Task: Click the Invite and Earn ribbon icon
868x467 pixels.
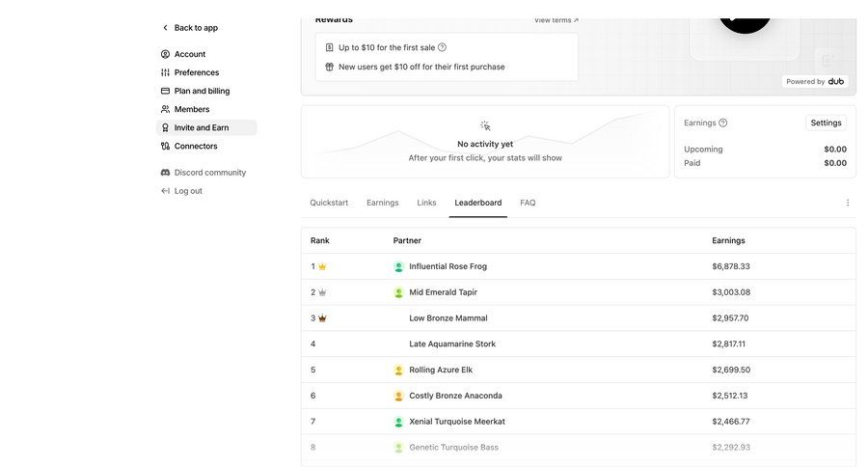Action: [165, 127]
